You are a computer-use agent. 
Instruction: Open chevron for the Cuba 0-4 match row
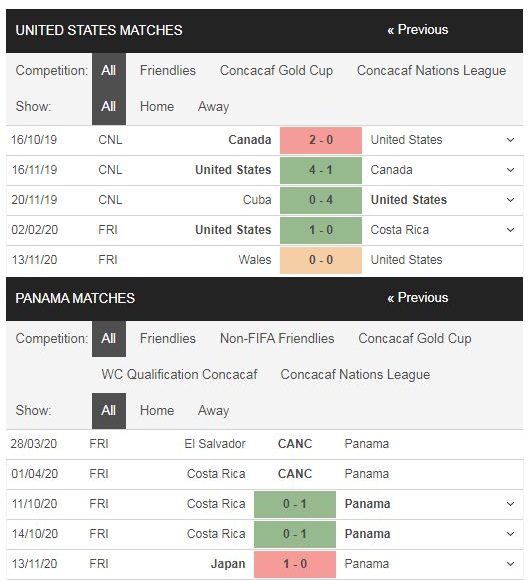point(510,200)
